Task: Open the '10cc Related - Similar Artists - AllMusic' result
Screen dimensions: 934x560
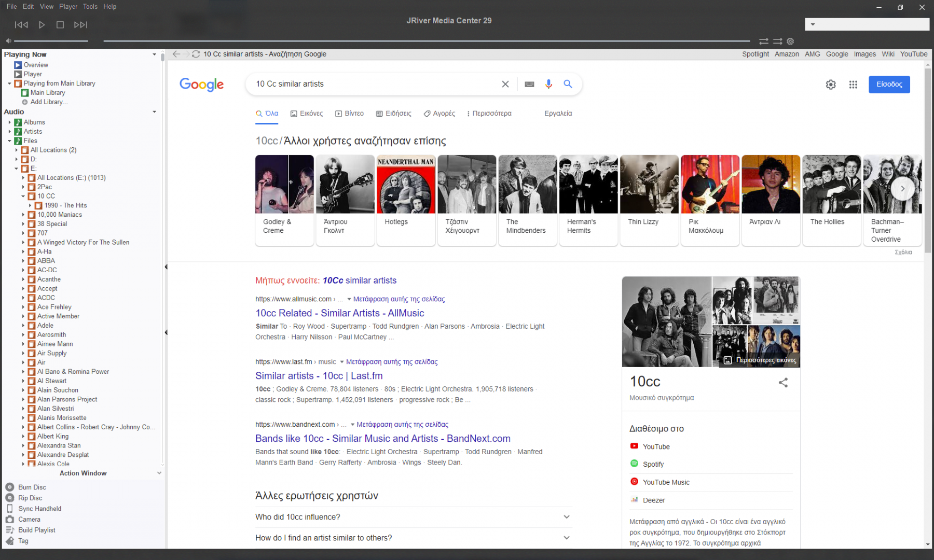Action: click(339, 313)
